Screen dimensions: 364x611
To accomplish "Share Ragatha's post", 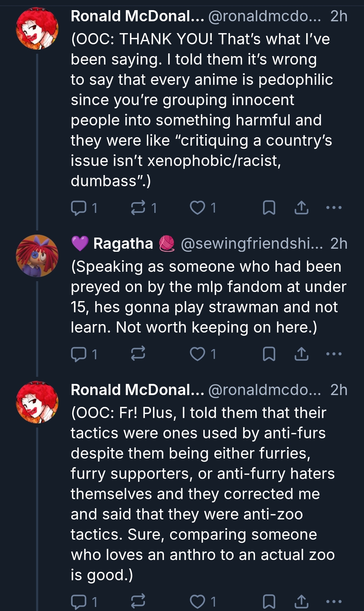I will pyautogui.click(x=301, y=354).
